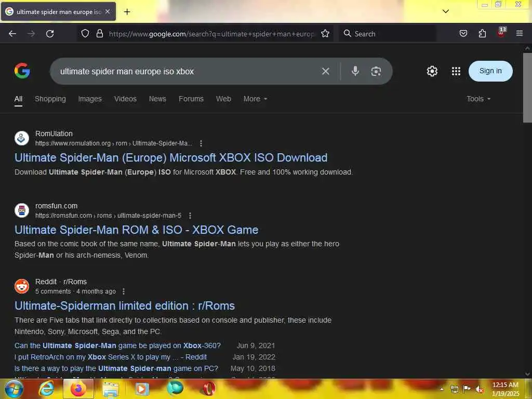Open the Xbox-360 playability Reddit thread
This screenshot has width=532, height=399.
[117, 345]
